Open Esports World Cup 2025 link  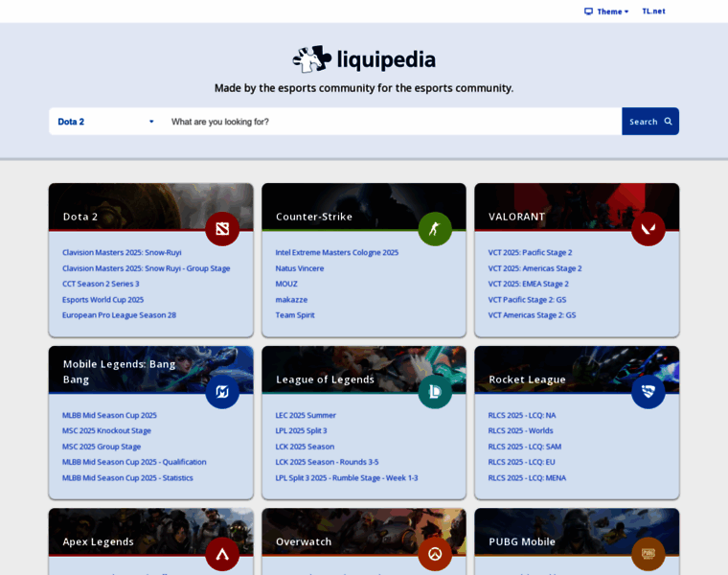tap(103, 300)
